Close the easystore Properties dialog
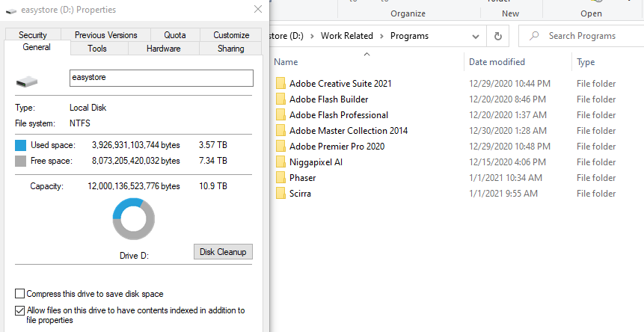The height and width of the screenshot is (332, 644). click(x=258, y=10)
